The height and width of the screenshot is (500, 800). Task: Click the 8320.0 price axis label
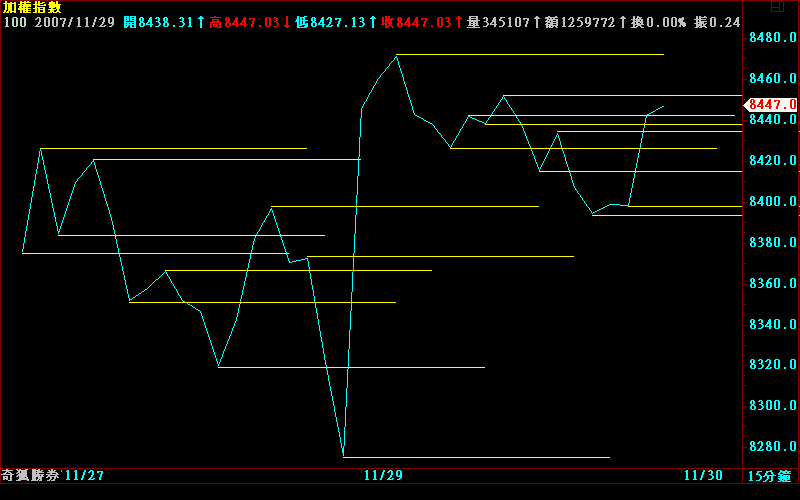(x=772, y=364)
